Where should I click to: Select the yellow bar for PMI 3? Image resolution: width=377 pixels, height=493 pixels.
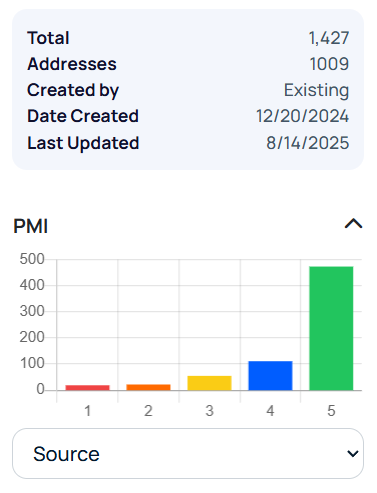click(x=209, y=383)
